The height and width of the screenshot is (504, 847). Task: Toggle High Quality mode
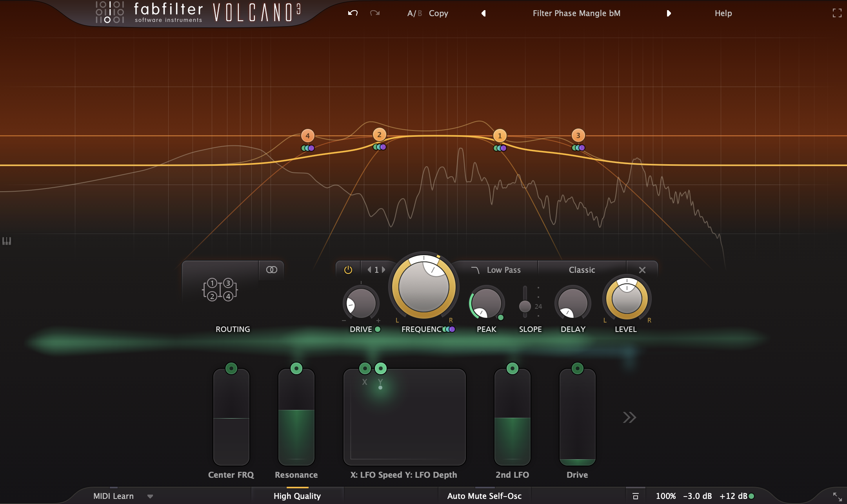coord(297,496)
